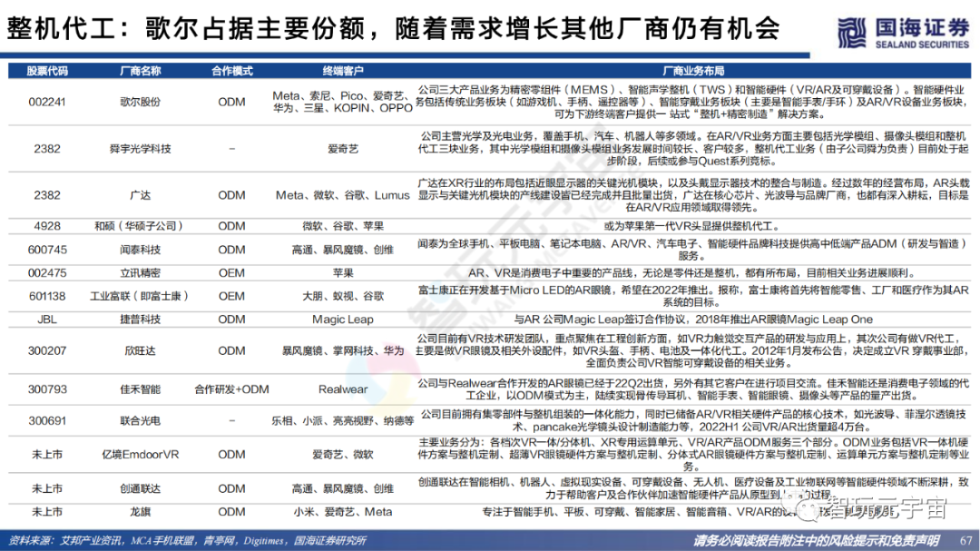Click vendor name 工业富联（即富士康）
Image resolution: width=980 pixels, height=551 pixels.
click(x=140, y=296)
